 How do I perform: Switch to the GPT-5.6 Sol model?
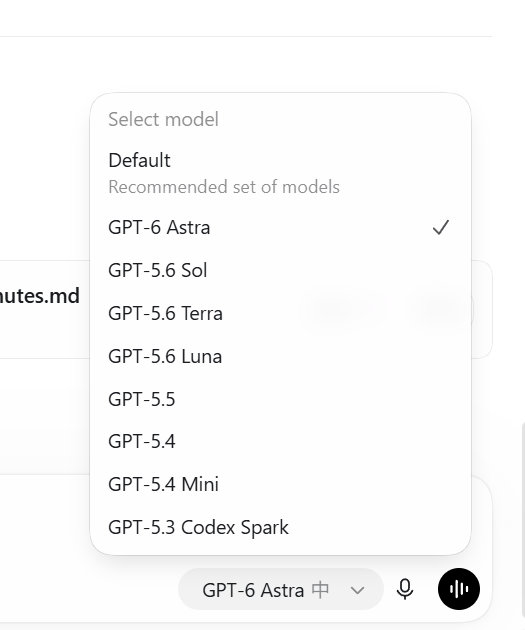[x=280, y=270]
